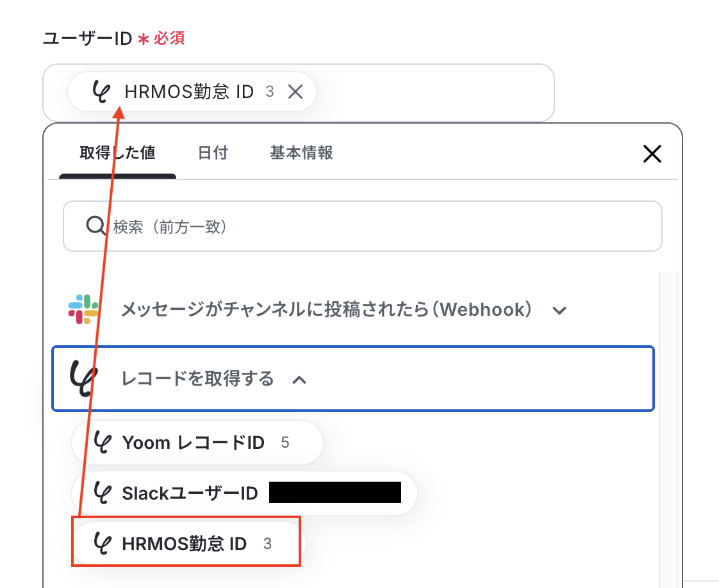Viewport: 719px width, 588px height.
Task: Click icon on HRMOS勤怠 ID list chip
Action: (103, 544)
